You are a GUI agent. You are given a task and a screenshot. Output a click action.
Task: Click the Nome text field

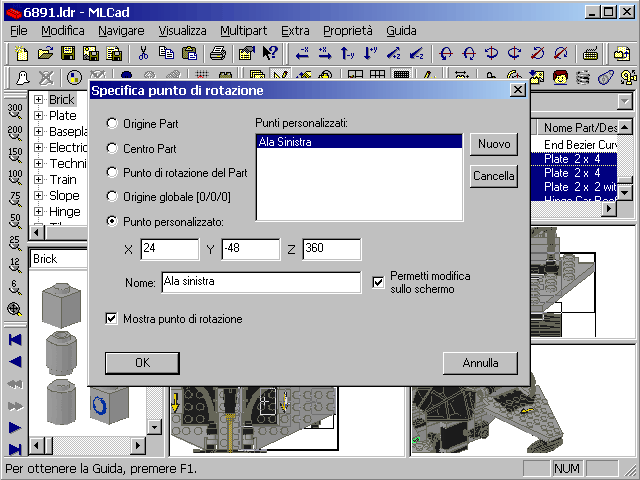[x=261, y=282]
